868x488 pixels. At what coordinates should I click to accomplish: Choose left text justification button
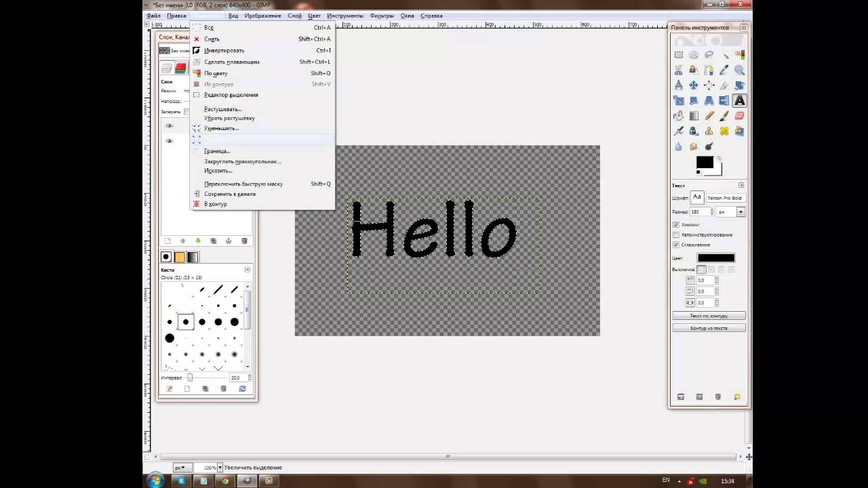[x=701, y=269]
